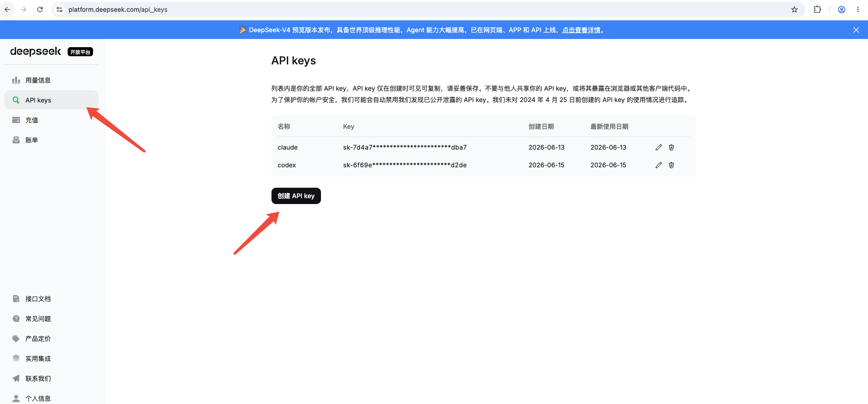The image size is (868, 404).
Task: Close the DeepSeek-V4 announcement banner
Action: click(x=856, y=30)
